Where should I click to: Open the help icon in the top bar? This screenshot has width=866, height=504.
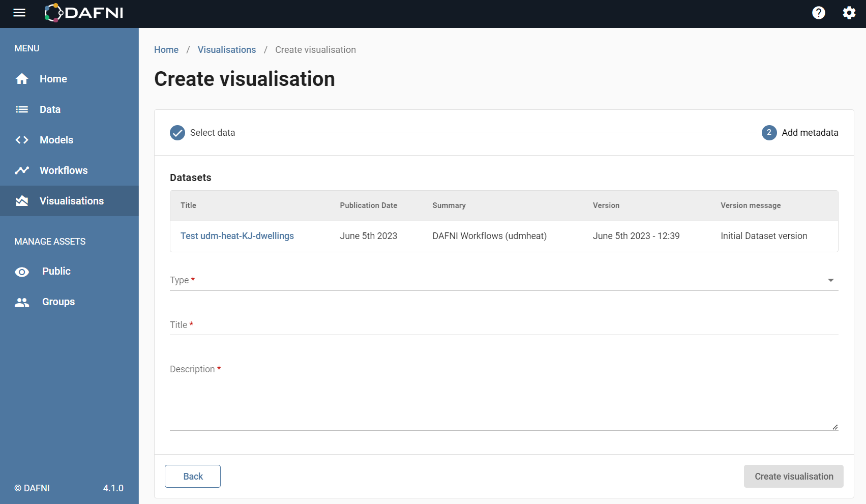point(819,13)
